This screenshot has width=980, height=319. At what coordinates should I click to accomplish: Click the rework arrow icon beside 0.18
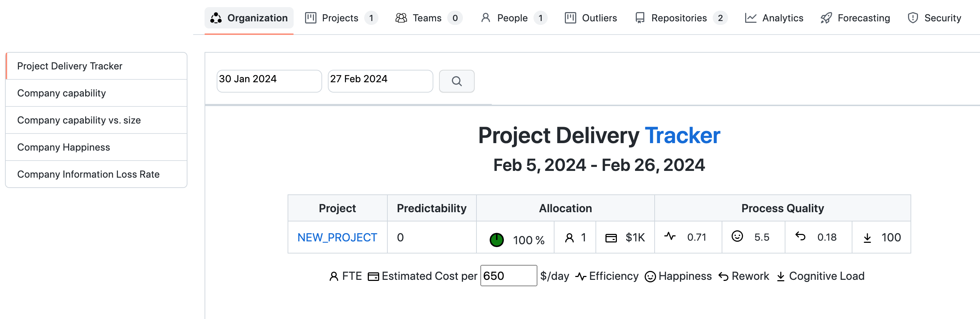pos(800,236)
